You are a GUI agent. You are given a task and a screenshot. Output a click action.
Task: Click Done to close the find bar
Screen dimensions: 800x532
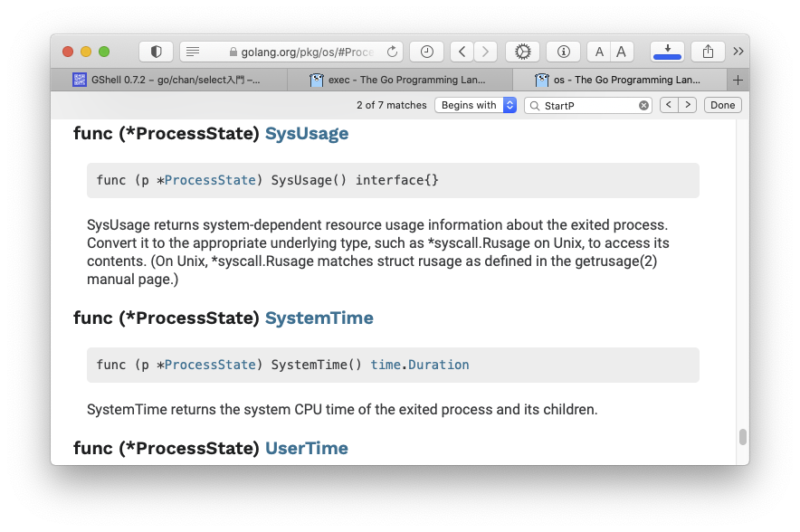pos(722,105)
